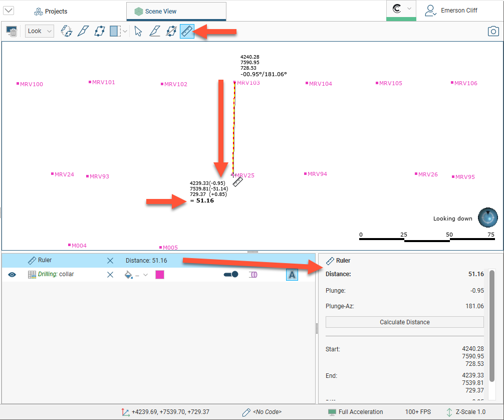Viewport: 504px width, 420px height.
Task: Hide the Drilling collar layer via eye
Action: pos(12,275)
